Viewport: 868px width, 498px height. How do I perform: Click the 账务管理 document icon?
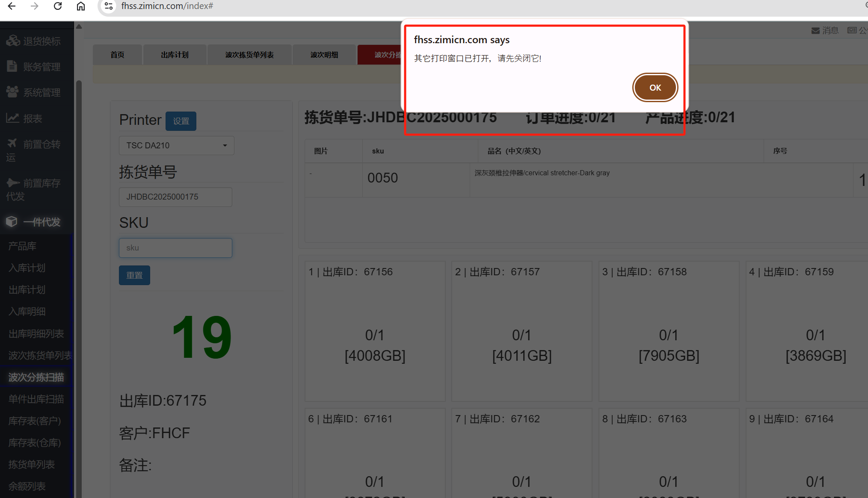12,67
